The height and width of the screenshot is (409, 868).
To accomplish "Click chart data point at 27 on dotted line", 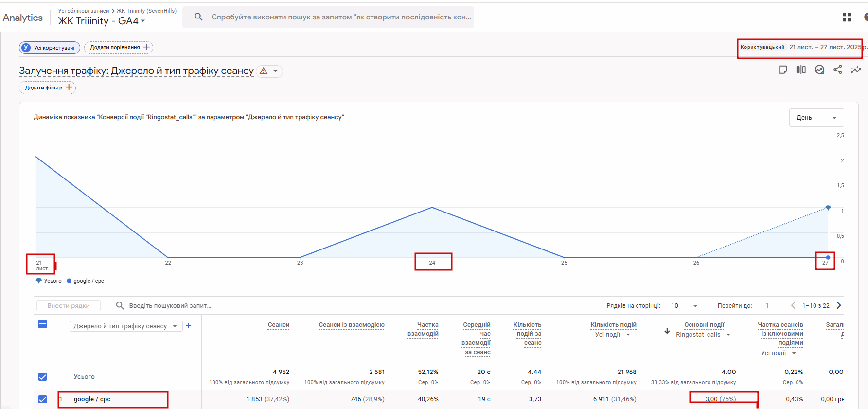I will pyautogui.click(x=828, y=208).
